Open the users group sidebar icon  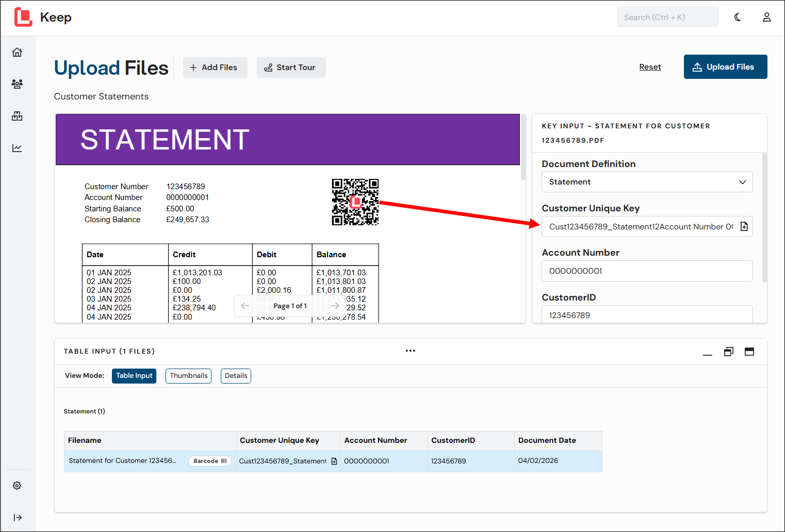click(x=17, y=84)
